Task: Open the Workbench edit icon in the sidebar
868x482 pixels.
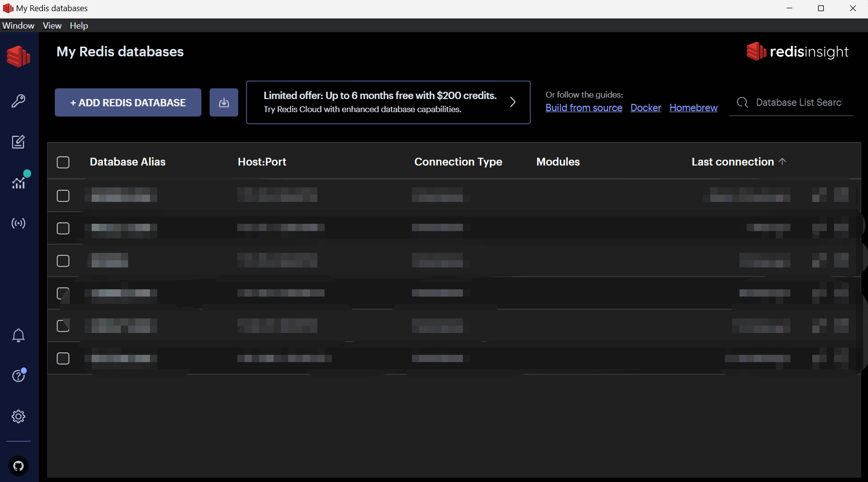Action: (x=18, y=142)
